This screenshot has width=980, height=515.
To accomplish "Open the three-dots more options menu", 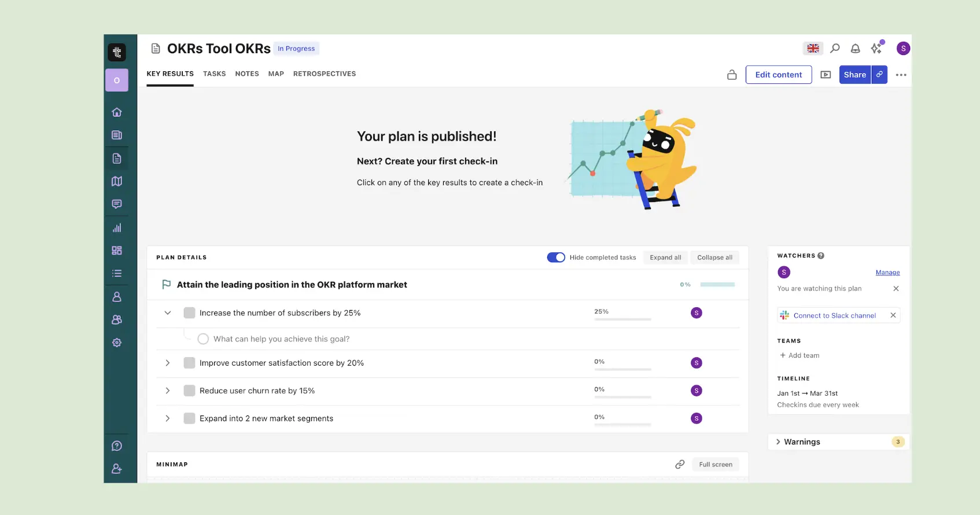I will click(901, 75).
